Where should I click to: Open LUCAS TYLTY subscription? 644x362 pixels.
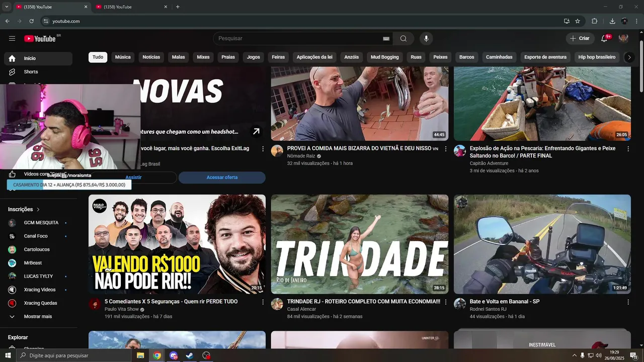click(38, 277)
